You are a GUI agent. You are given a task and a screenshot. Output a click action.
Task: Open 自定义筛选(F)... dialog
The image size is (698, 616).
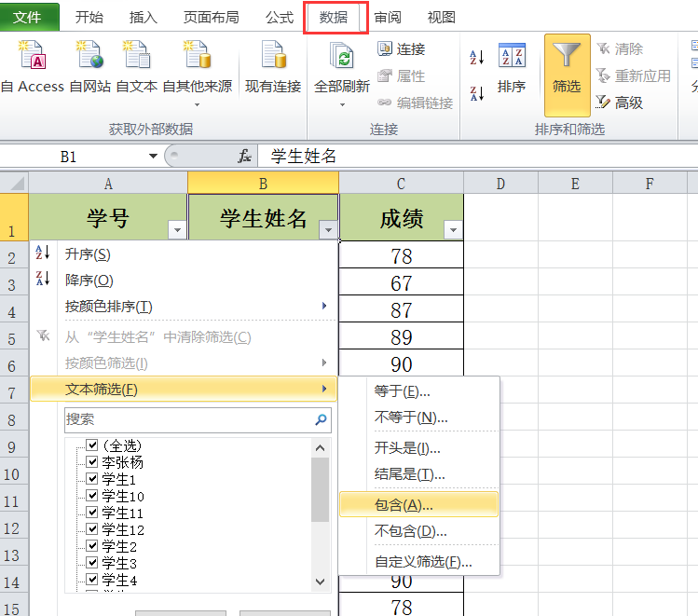(418, 562)
